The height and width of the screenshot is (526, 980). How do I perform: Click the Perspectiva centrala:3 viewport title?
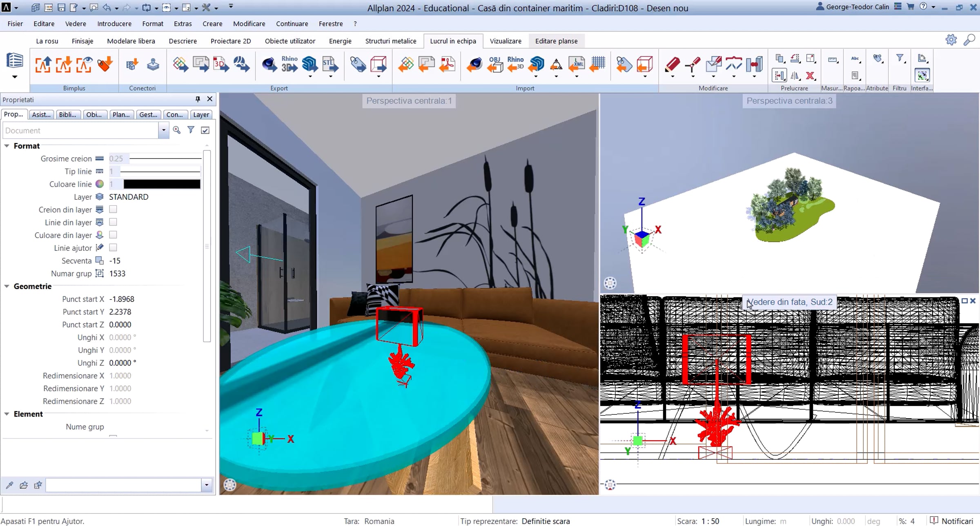(x=789, y=101)
